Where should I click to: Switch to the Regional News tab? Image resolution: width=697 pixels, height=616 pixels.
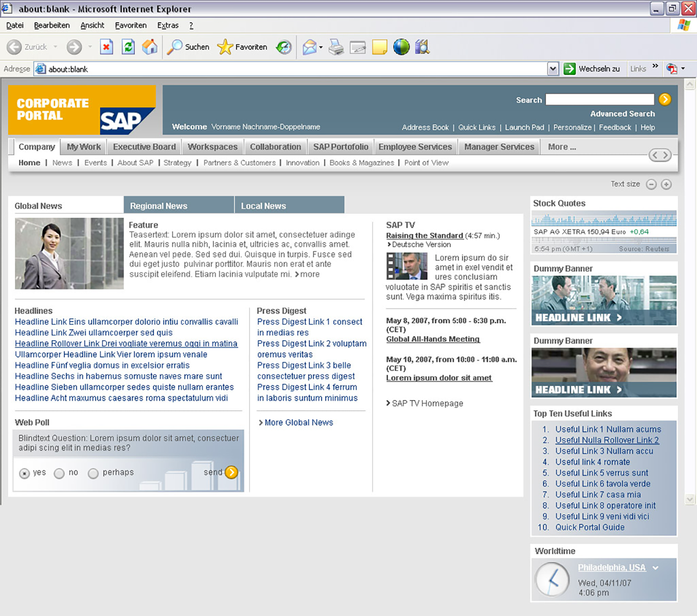pyautogui.click(x=159, y=206)
